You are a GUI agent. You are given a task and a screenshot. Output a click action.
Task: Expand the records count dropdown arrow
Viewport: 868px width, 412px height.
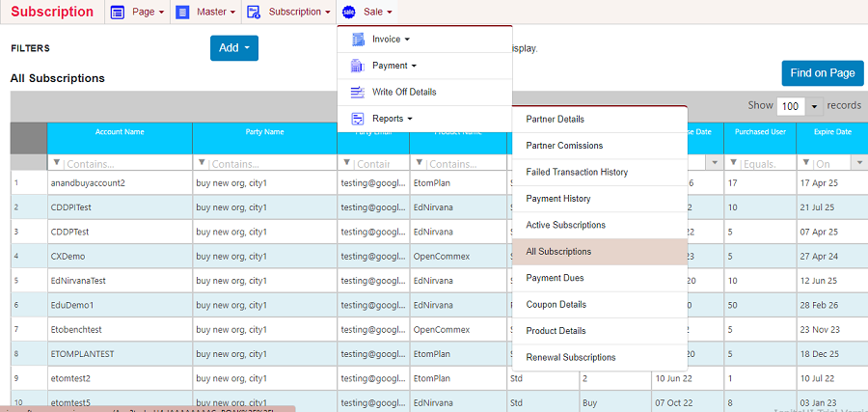click(x=815, y=106)
